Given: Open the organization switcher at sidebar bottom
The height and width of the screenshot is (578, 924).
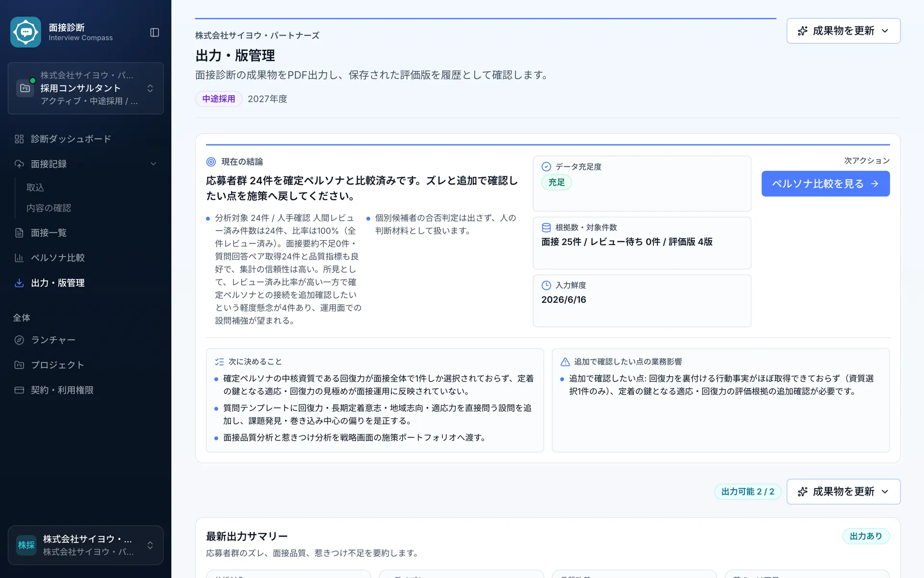Looking at the screenshot, I should point(86,545).
